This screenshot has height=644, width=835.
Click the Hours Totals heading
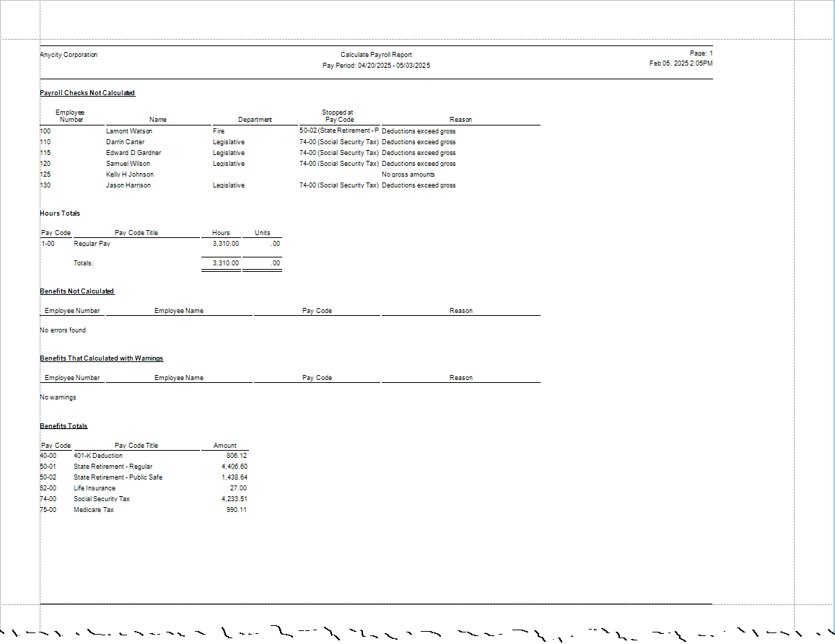click(60, 213)
